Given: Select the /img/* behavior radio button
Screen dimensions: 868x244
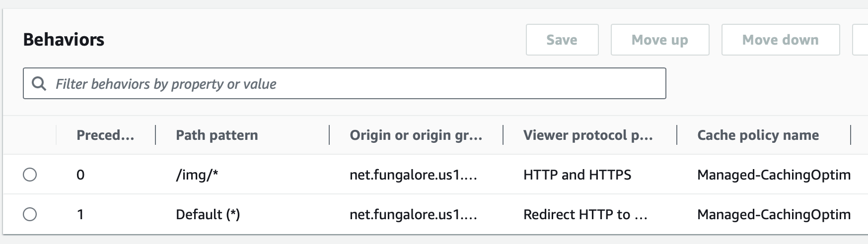Looking at the screenshot, I should point(30,175).
